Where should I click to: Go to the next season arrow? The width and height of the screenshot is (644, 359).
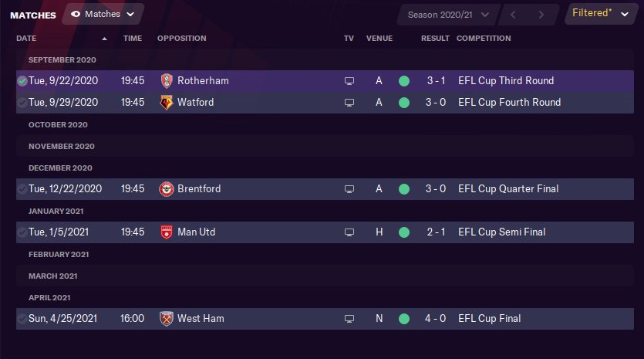tap(541, 15)
